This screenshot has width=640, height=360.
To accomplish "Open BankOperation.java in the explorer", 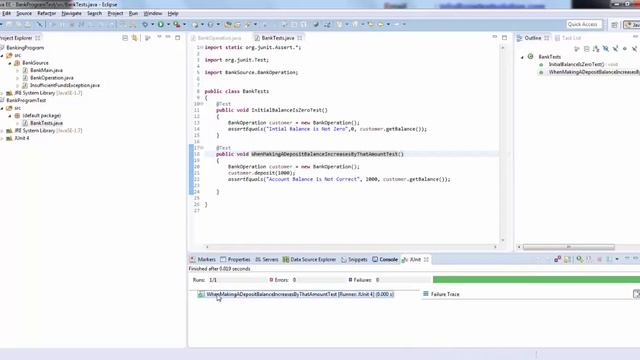I will click(51, 78).
